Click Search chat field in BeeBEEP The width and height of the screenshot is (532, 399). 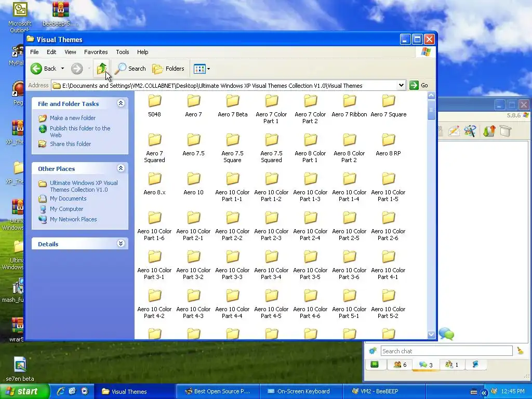446,351
